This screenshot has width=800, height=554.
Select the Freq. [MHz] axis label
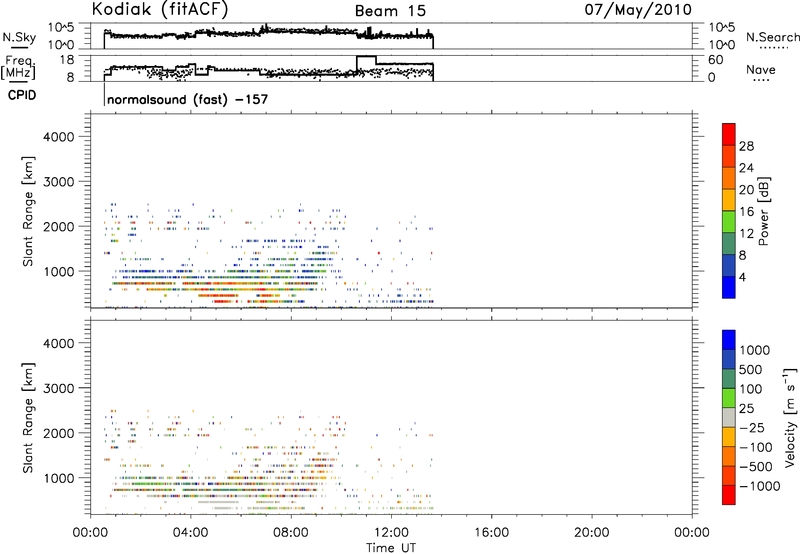point(18,67)
